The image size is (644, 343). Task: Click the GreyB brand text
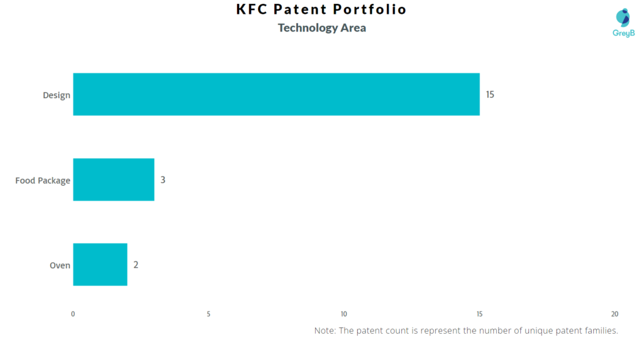[x=623, y=33]
